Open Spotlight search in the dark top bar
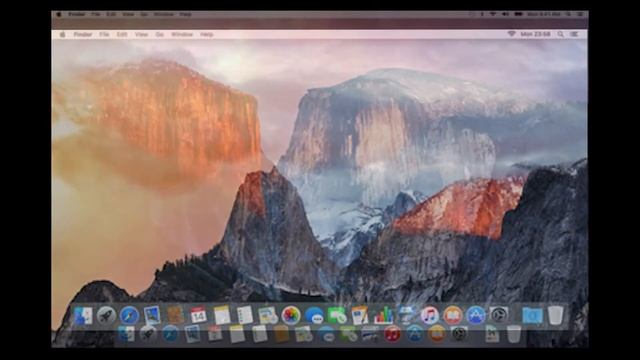The image size is (640, 360). [x=568, y=14]
